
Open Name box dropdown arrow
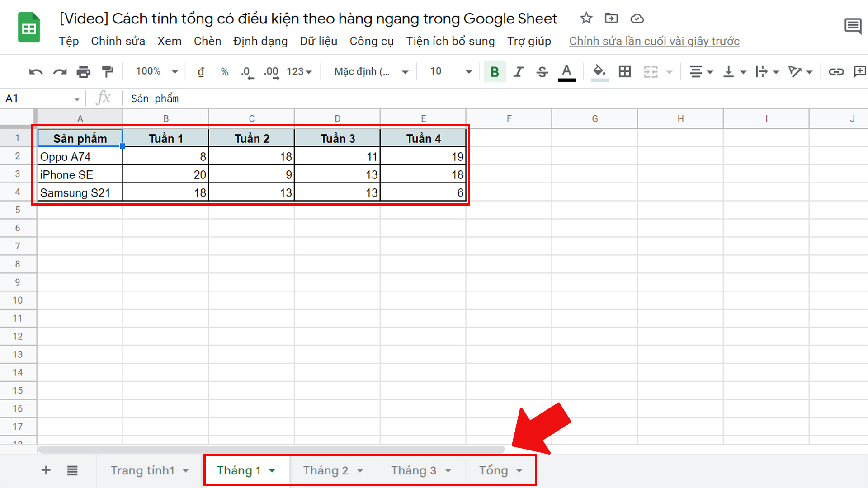click(x=77, y=99)
